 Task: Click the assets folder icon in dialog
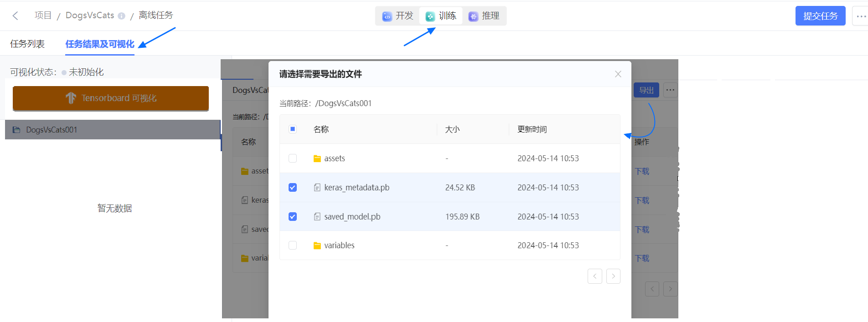317,158
